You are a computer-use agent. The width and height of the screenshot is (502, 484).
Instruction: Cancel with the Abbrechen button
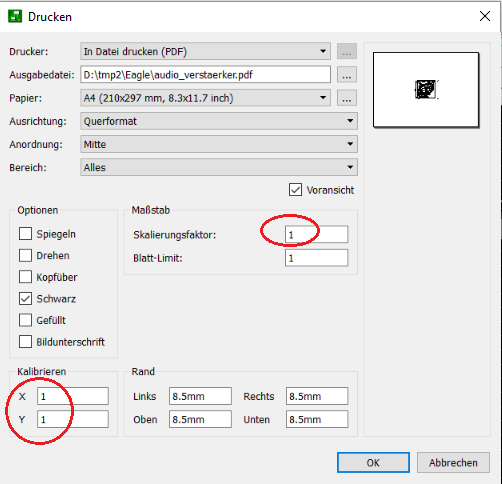coord(453,463)
